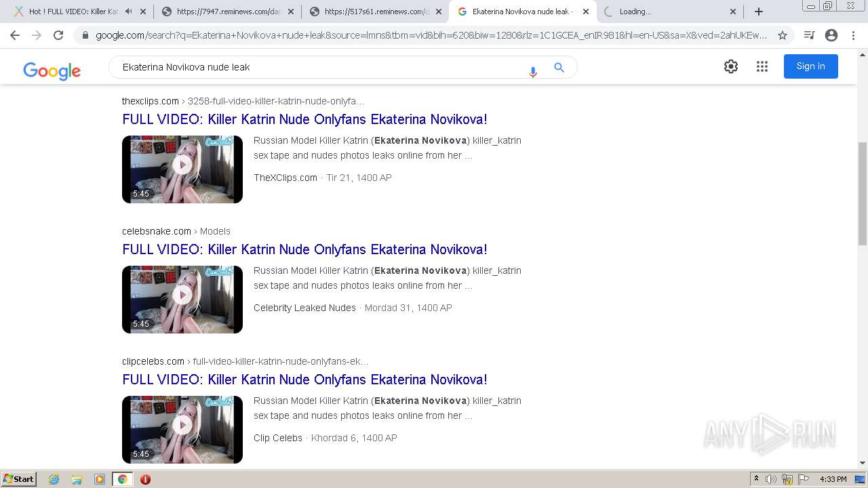This screenshot has width=868, height=488.
Task: Play the clipcelebs.com result video thumbnail
Action: pyautogui.click(x=182, y=430)
